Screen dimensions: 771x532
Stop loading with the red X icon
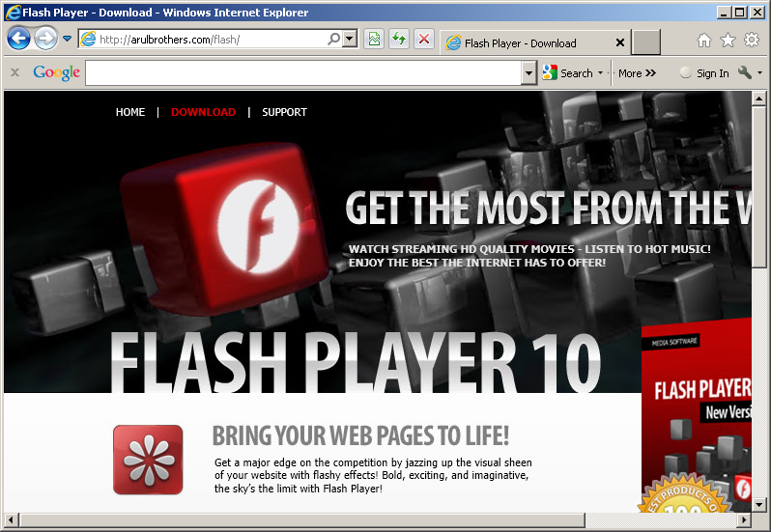click(424, 39)
